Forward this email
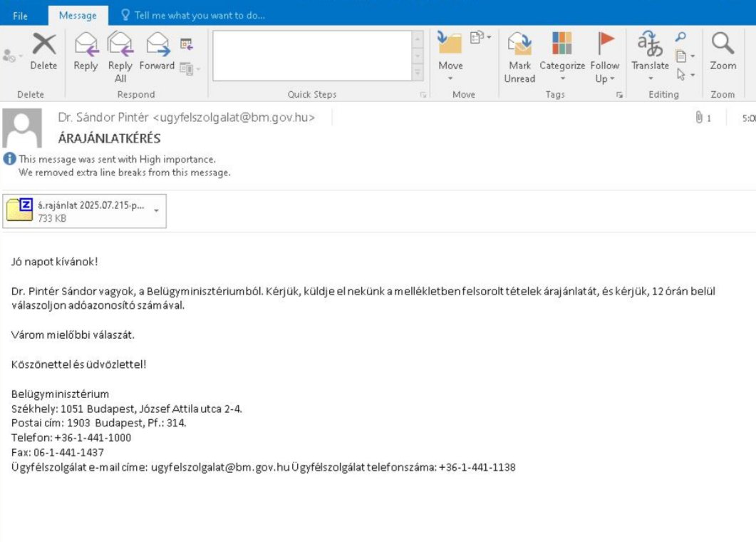756x542 pixels. (x=157, y=51)
